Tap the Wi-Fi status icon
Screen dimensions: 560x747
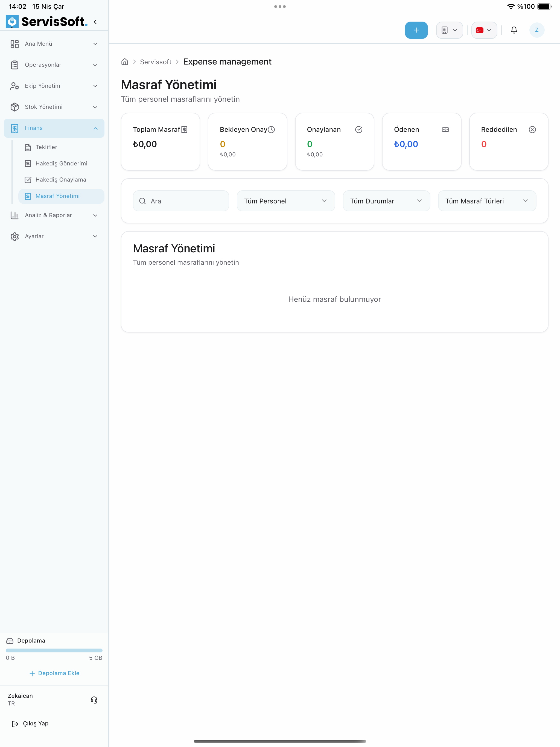click(x=511, y=6)
